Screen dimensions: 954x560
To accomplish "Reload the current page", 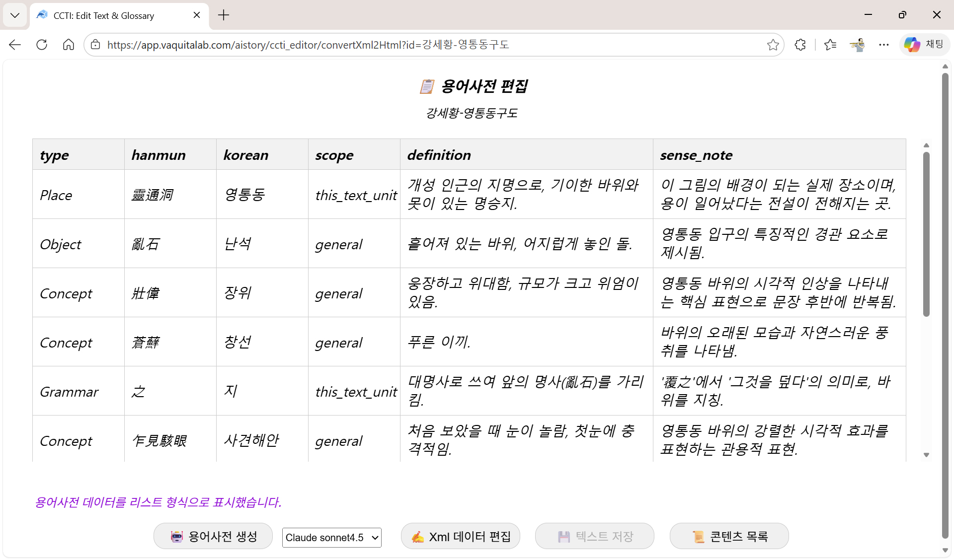I will [x=42, y=45].
